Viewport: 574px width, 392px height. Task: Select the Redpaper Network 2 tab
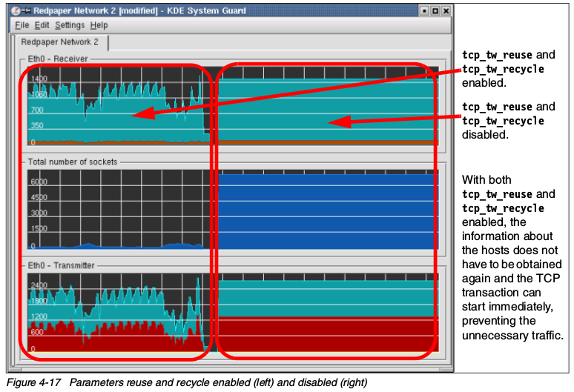(x=59, y=42)
